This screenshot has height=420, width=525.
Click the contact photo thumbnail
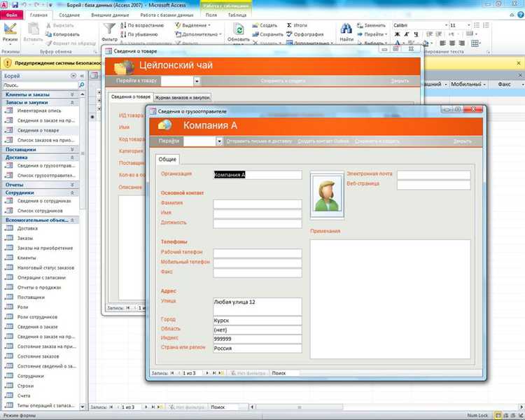coord(327,195)
